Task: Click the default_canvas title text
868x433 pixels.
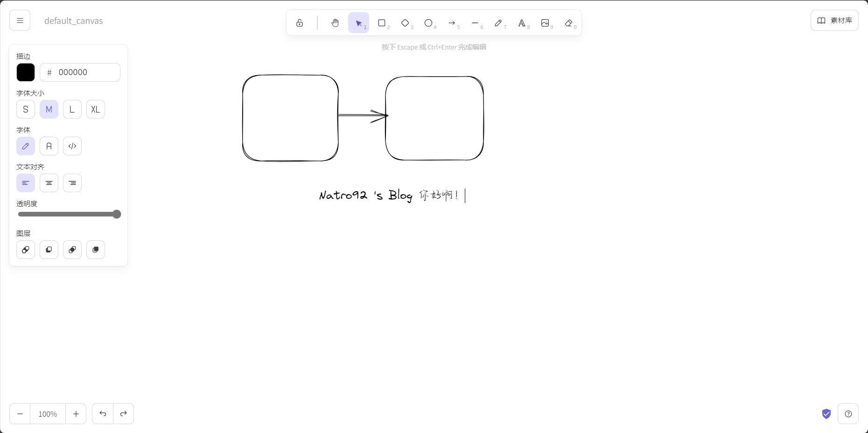Action: (74, 21)
